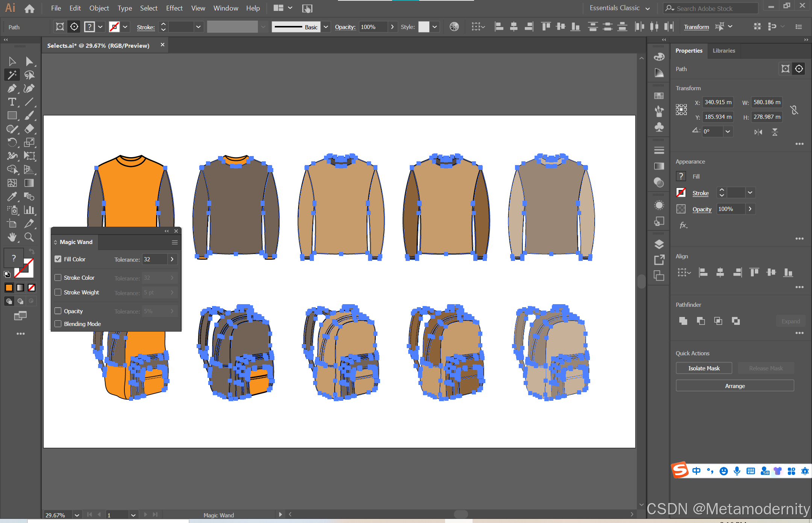This screenshot has width=812, height=523.
Task: Select the Eraser tool
Action: coord(29,129)
